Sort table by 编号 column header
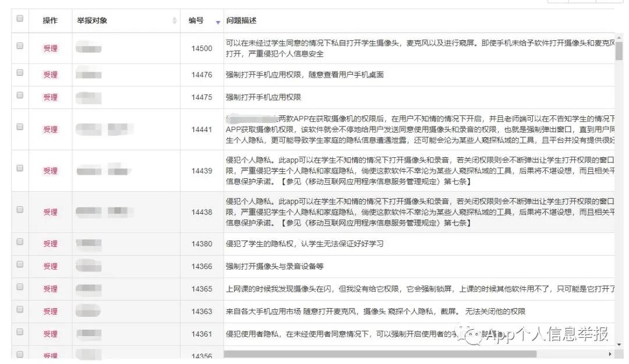 pyautogui.click(x=196, y=20)
